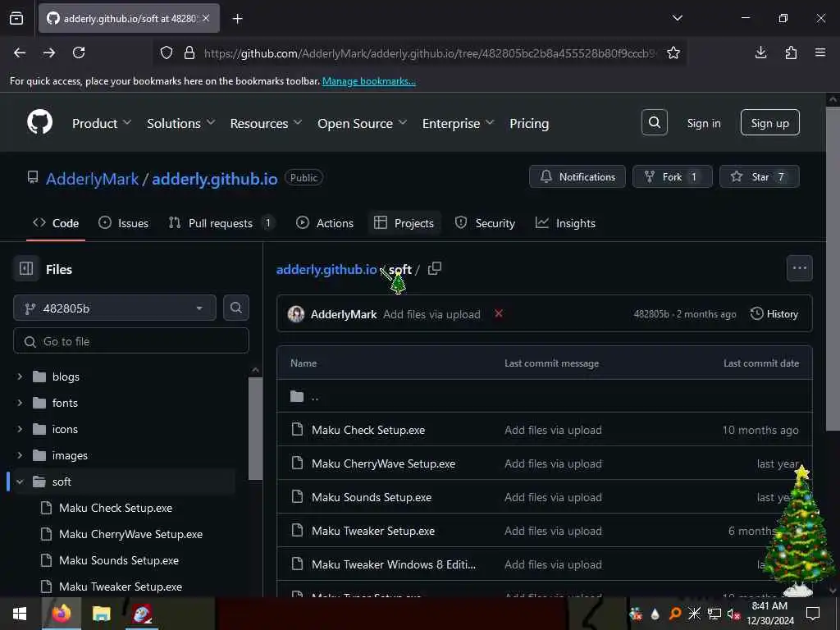Go back with browser back arrow
The image size is (840, 630).
point(20,52)
